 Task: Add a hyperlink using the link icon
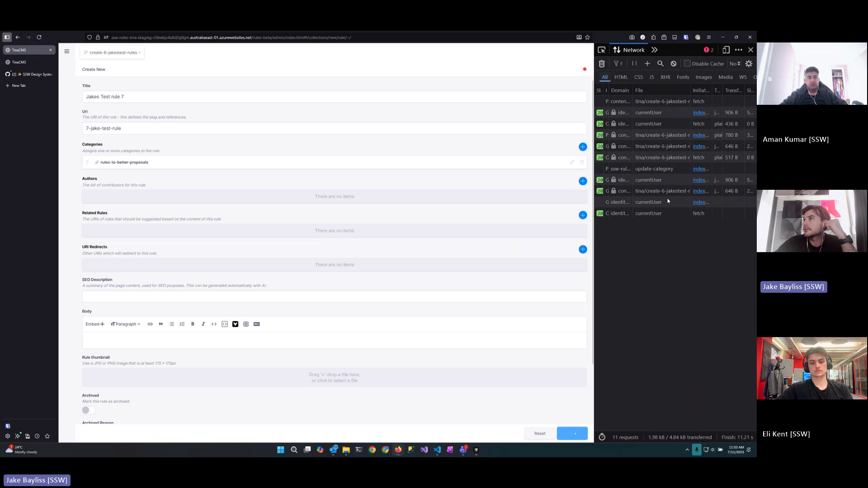tap(150, 324)
